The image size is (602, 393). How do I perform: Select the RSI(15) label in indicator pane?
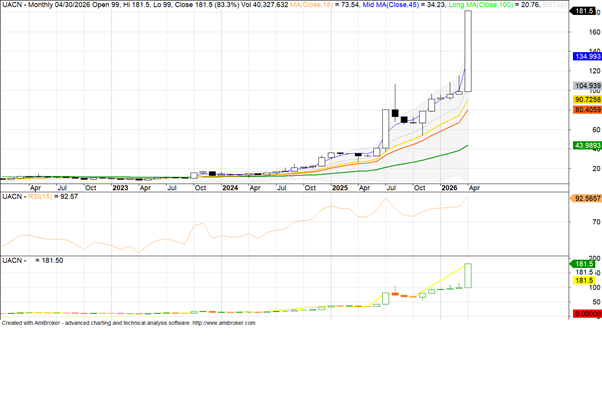[40, 196]
